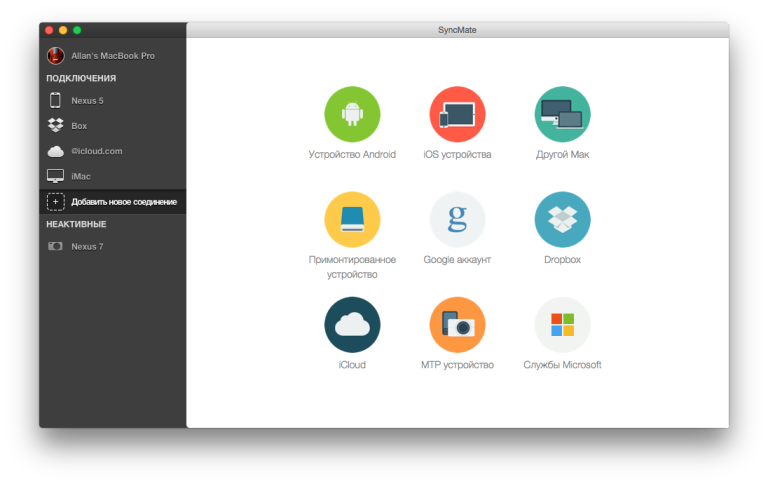This screenshot has width=768, height=484.
Task: Select the iOS устройства icon
Action: (x=457, y=114)
